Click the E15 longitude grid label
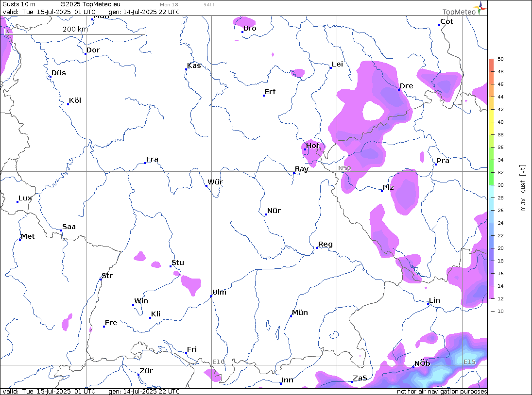Viewport: 532px width, 395px height. [x=470, y=362]
